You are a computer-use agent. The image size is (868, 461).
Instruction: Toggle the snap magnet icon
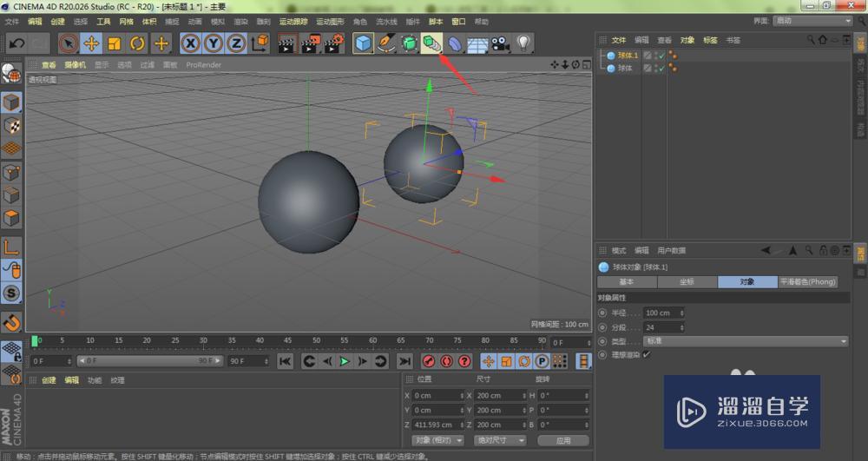11,321
